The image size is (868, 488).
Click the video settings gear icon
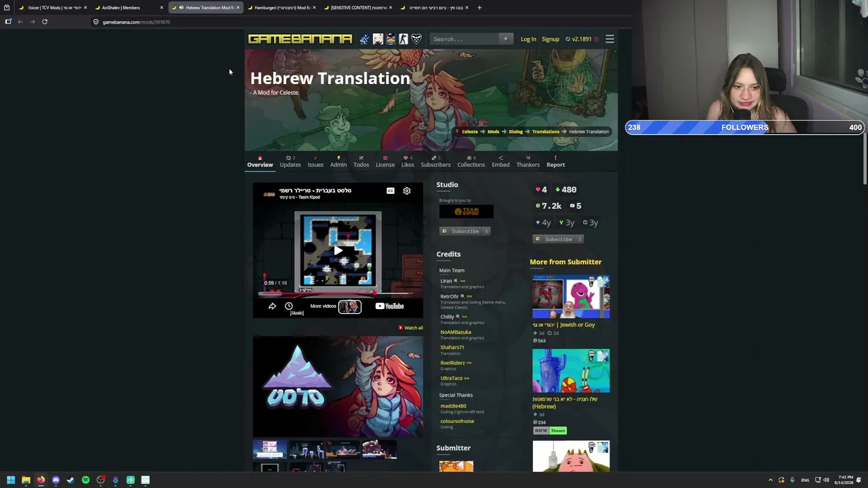click(x=407, y=191)
